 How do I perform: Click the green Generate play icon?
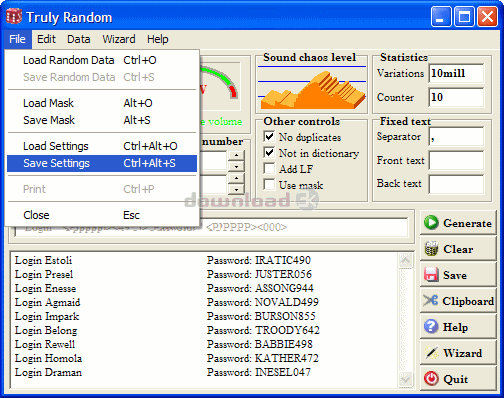tap(431, 223)
